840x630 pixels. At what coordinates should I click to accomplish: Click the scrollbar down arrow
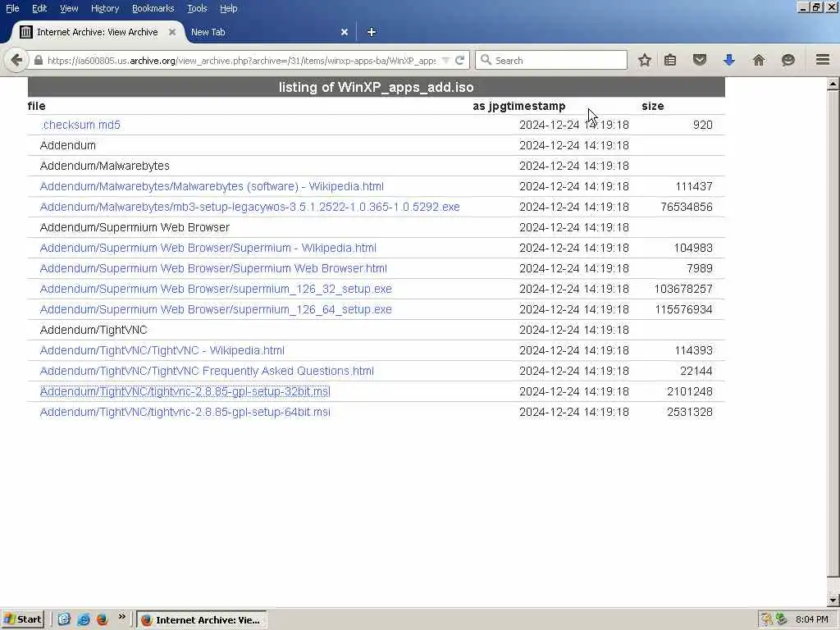tap(833, 600)
